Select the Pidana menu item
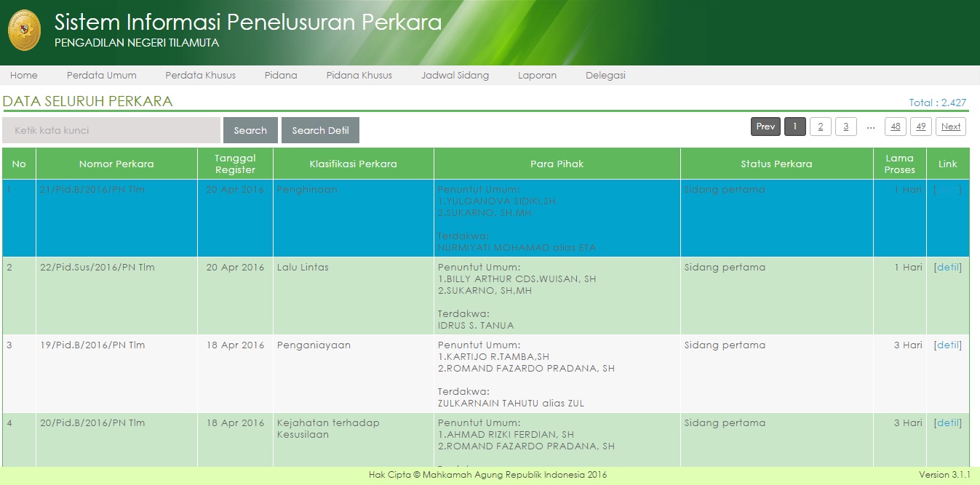Image resolution: width=980 pixels, height=485 pixels. tap(281, 76)
